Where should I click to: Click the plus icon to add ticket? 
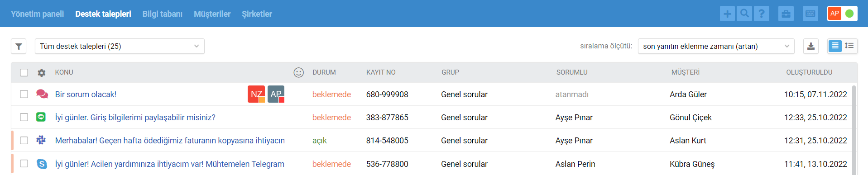click(x=727, y=14)
